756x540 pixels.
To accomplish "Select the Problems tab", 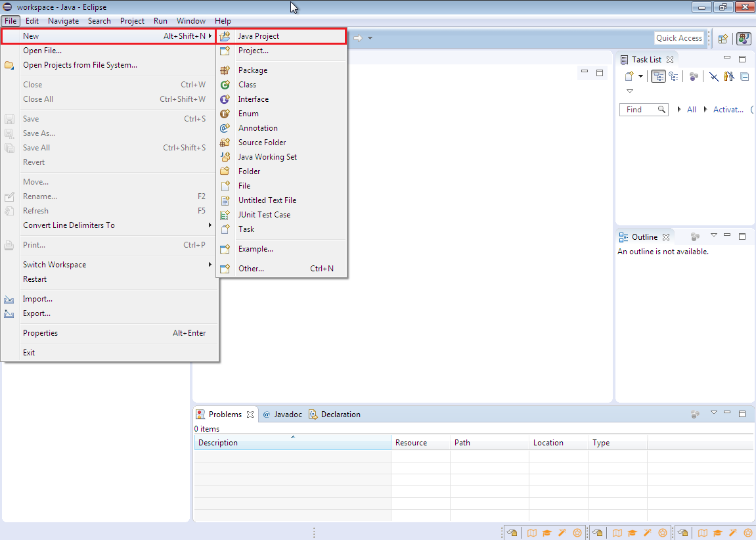I will point(225,415).
